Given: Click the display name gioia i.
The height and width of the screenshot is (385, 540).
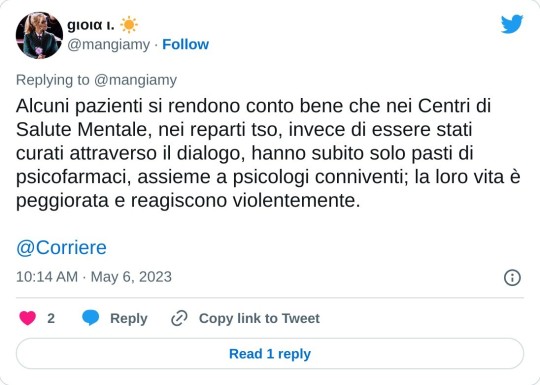Looking at the screenshot, I should [91, 25].
